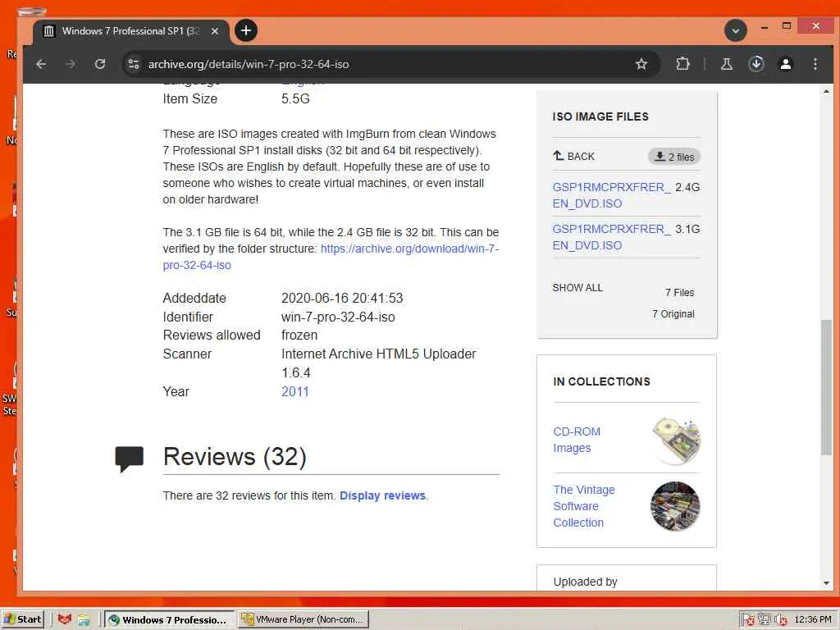840x630 pixels.
Task: Download the 2.4G GSP1RMCPRXFRER ISO
Action: tap(610, 195)
